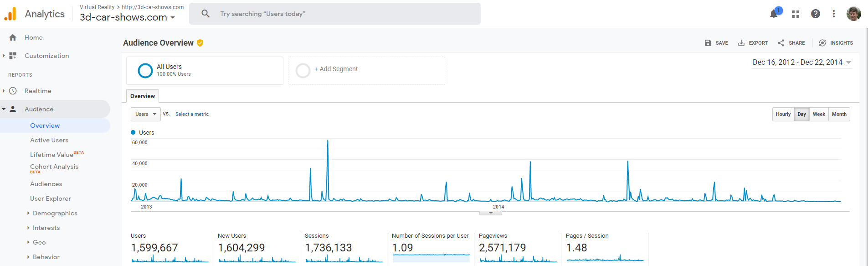Click the Realtime clock icon
The height and width of the screenshot is (266, 868).
[13, 91]
